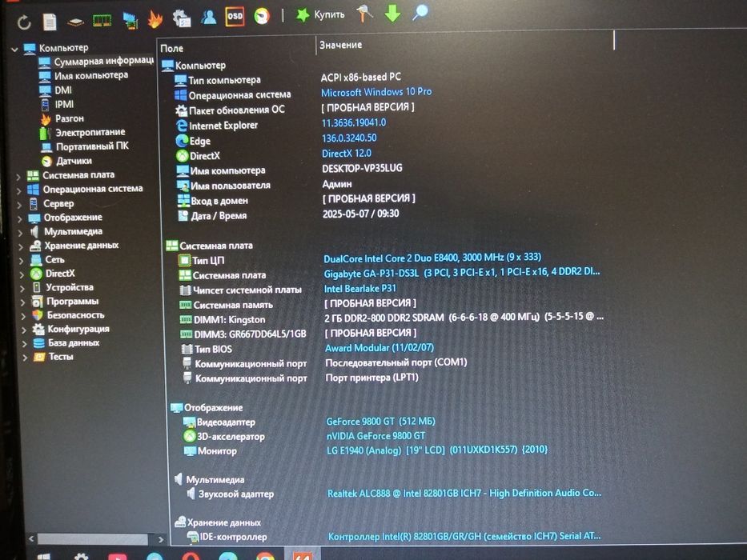Click the LG E1940 (Analog) monitor link
747x560 pixels.
pyautogui.click(x=437, y=450)
